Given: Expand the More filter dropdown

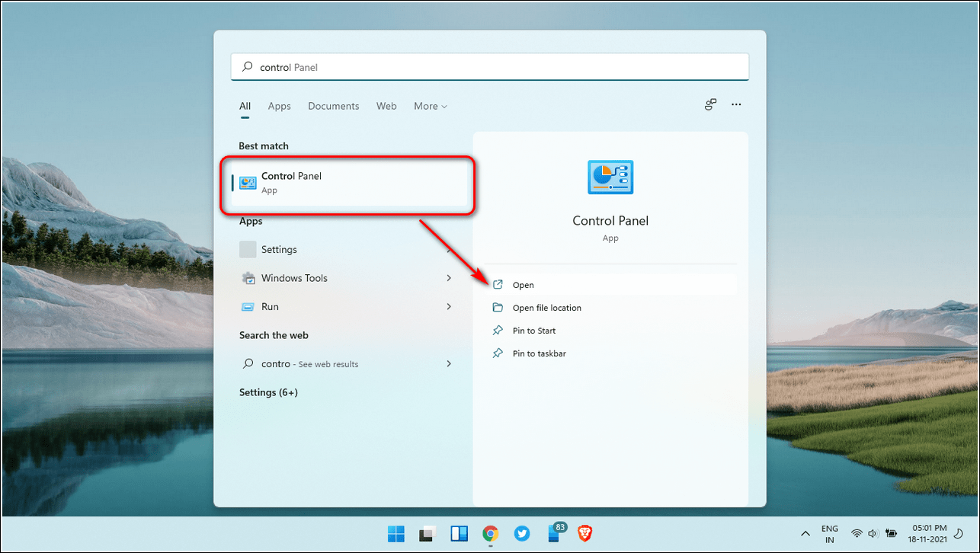Looking at the screenshot, I should (431, 106).
